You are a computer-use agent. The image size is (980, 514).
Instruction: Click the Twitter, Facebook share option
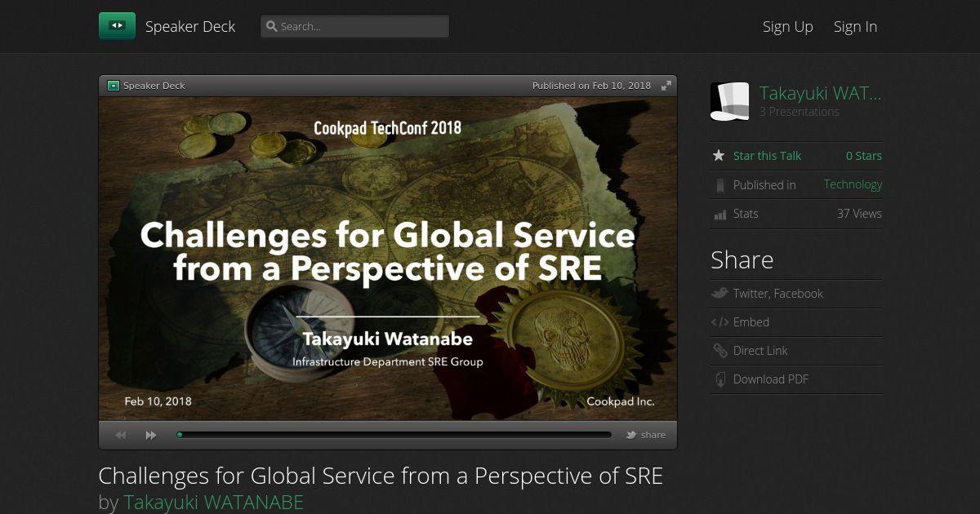coord(777,294)
